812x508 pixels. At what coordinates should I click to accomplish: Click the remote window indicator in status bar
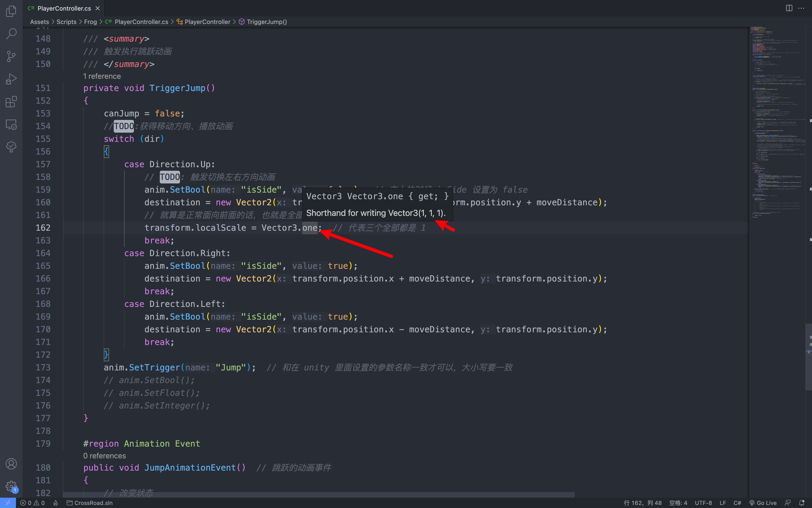[8, 503]
